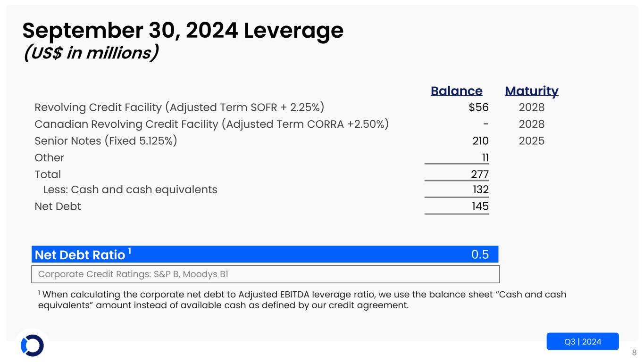
Task: Click the circular company logo icon
Action: point(32,345)
